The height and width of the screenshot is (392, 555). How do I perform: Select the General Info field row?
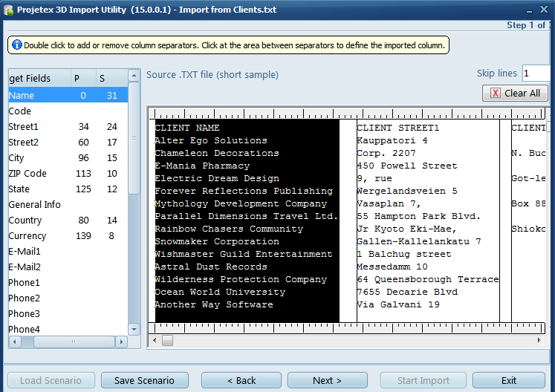pos(68,204)
